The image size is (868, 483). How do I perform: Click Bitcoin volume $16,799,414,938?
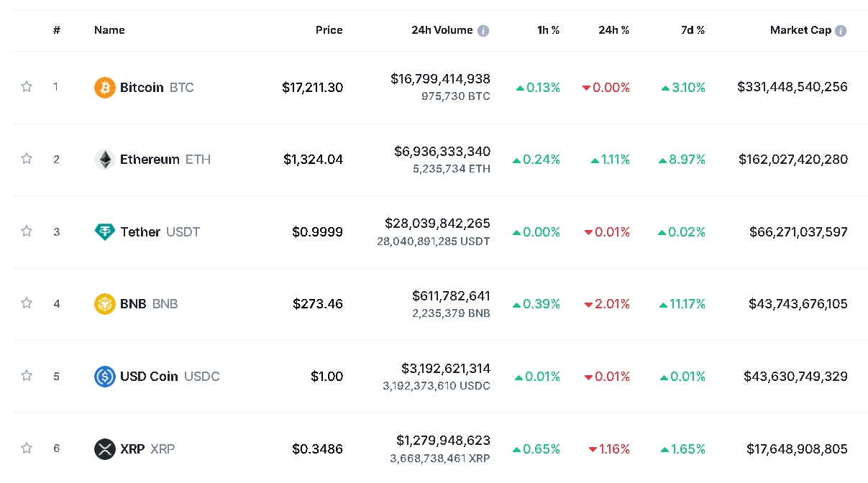pos(441,79)
